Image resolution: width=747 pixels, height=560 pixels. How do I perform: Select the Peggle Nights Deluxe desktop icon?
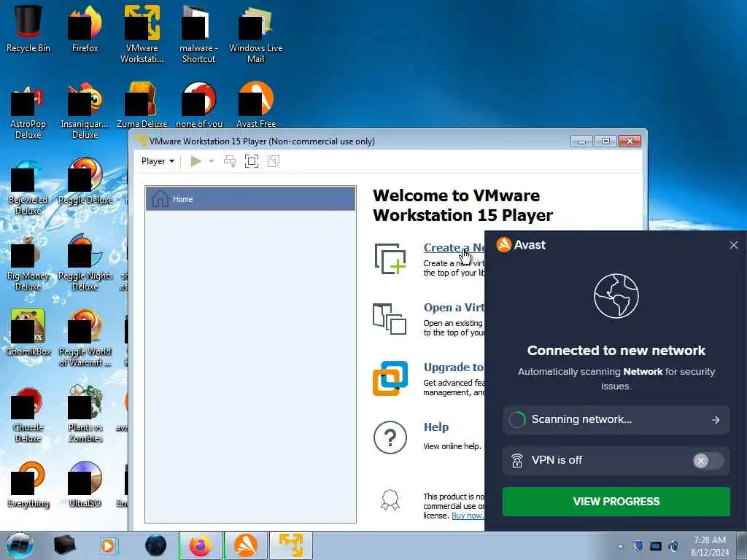click(85, 262)
